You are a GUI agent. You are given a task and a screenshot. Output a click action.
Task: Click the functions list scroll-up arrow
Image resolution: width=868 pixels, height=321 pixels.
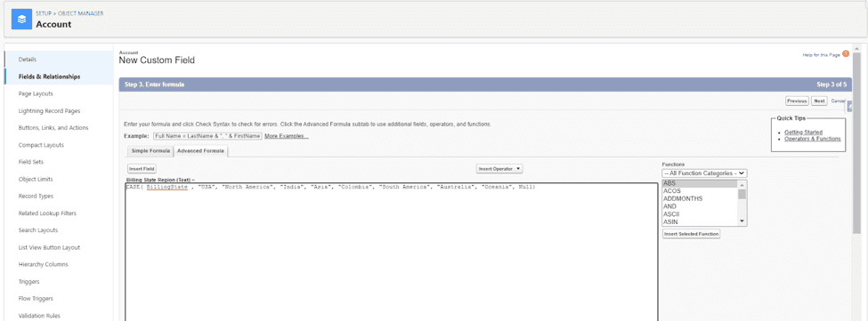click(742, 184)
